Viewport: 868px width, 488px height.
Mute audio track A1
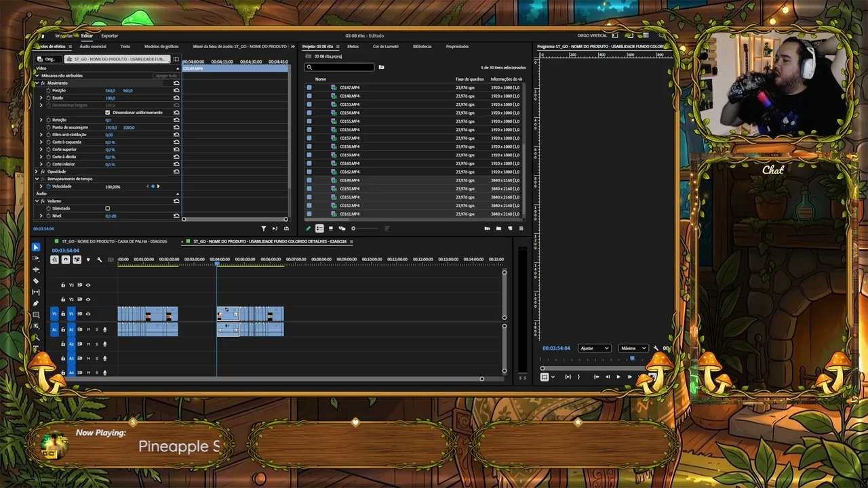tap(88, 329)
